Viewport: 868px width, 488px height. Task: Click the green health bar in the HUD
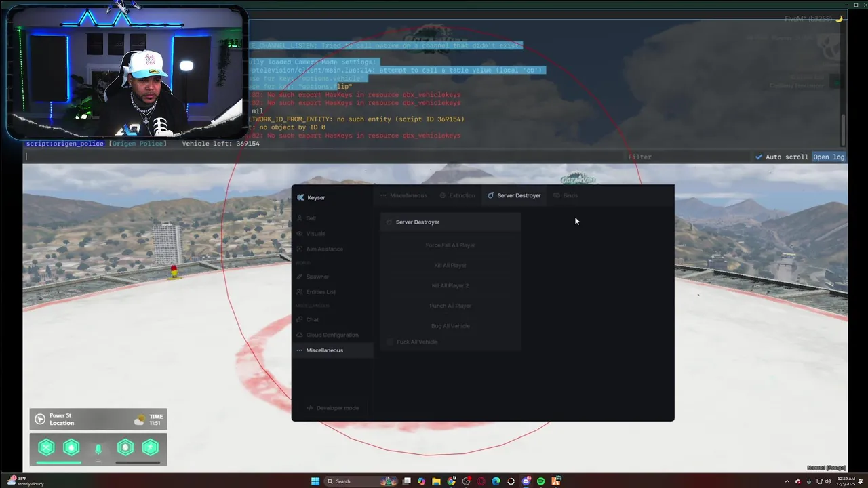pyautogui.click(x=59, y=462)
